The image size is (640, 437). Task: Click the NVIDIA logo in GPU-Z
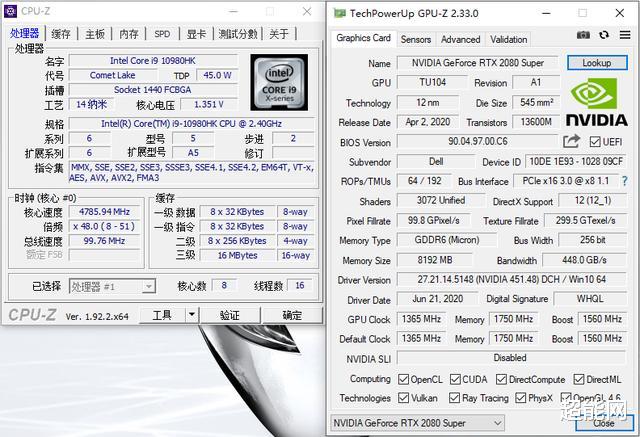tap(596, 102)
